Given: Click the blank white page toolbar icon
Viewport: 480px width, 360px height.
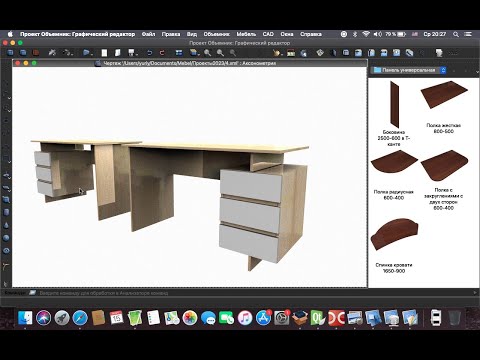Looking at the screenshot, I should tap(105, 53).
